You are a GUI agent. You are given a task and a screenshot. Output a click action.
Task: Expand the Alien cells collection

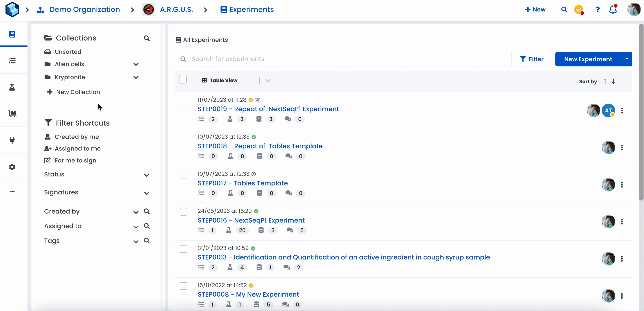click(x=136, y=64)
